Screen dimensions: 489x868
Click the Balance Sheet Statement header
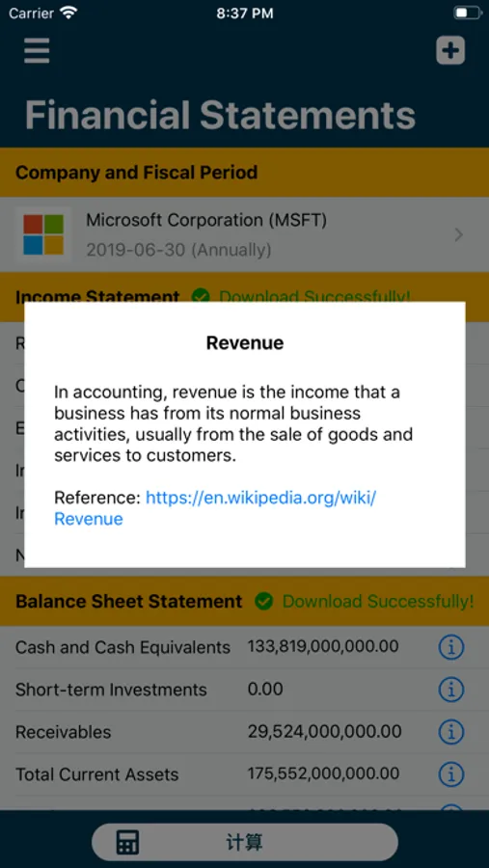(x=128, y=601)
